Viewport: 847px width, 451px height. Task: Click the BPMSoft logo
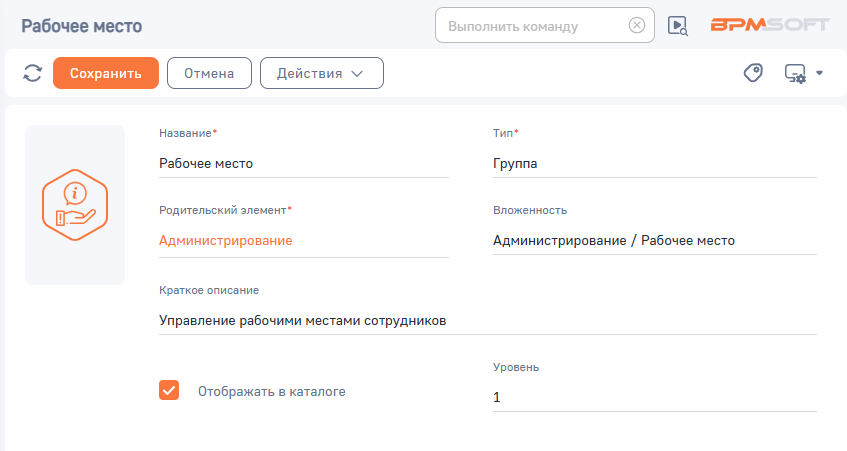pos(770,25)
